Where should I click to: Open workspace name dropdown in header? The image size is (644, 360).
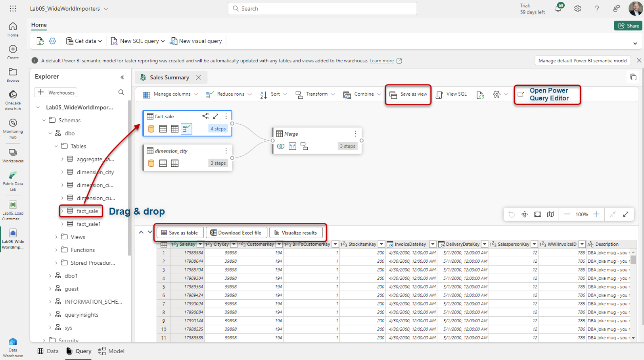click(x=106, y=9)
